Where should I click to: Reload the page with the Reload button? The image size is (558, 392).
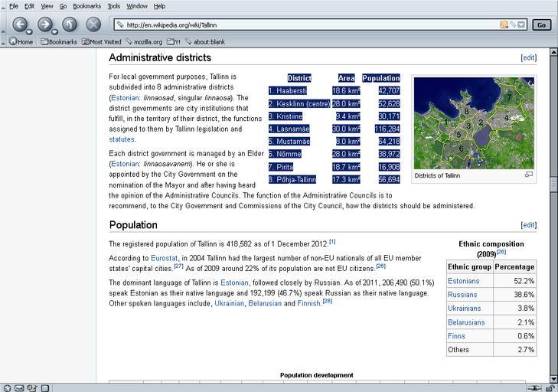pos(70,24)
